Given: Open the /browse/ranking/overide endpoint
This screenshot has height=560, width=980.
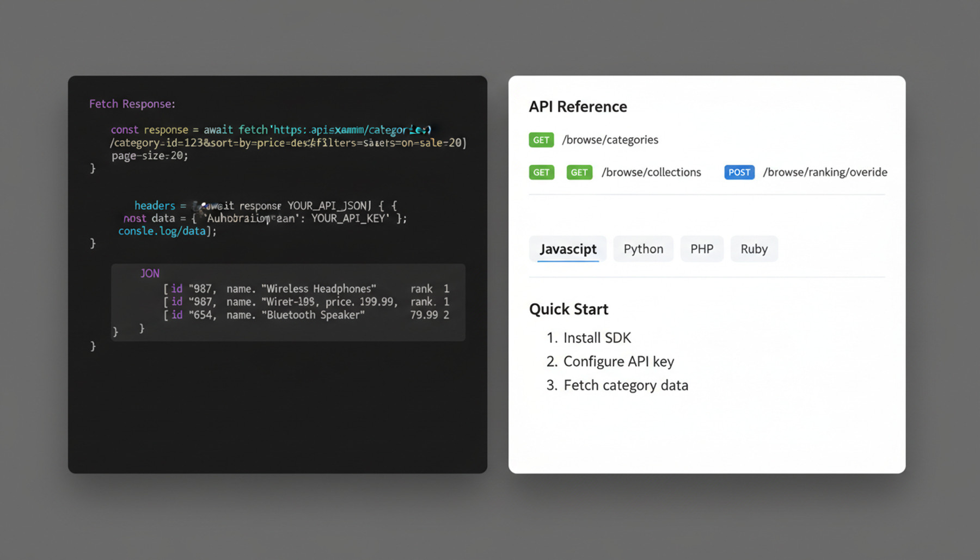Looking at the screenshot, I should (825, 173).
